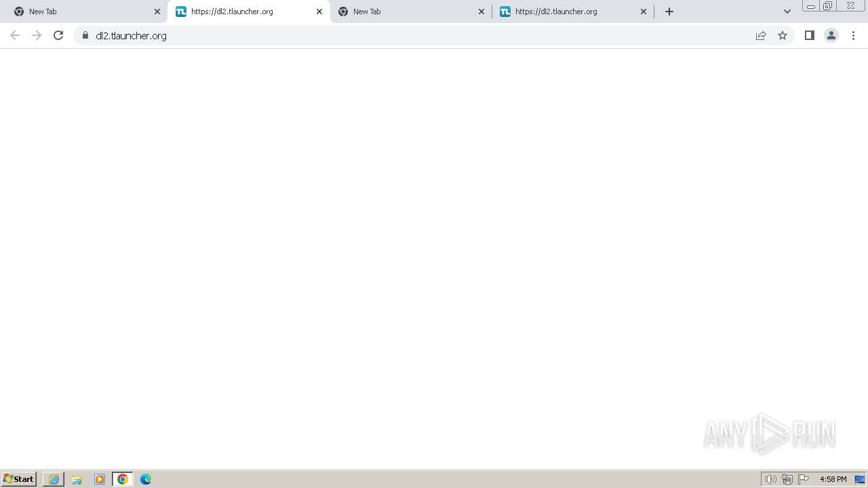Screen dimensions: 868x488
Task: Close the active tlauncher tab
Action: pyautogui.click(x=319, y=12)
